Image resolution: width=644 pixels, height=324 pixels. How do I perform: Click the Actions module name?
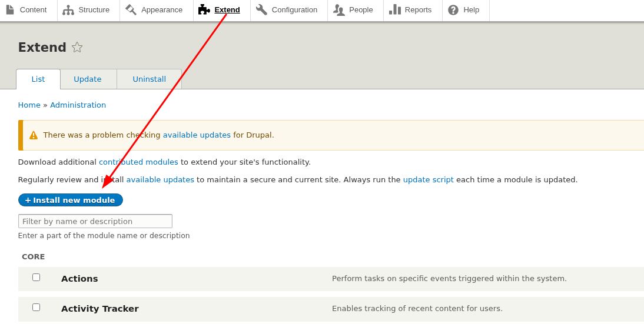[x=79, y=279]
